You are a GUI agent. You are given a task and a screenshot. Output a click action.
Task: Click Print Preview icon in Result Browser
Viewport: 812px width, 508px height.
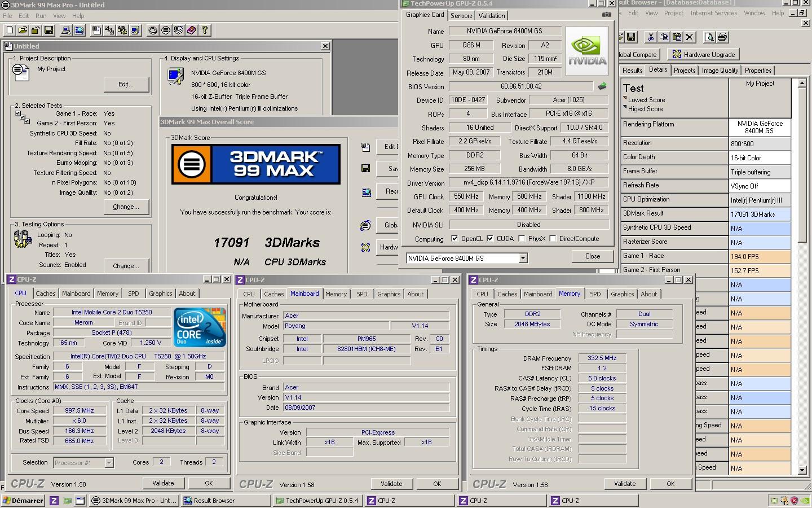pyautogui.click(x=709, y=37)
